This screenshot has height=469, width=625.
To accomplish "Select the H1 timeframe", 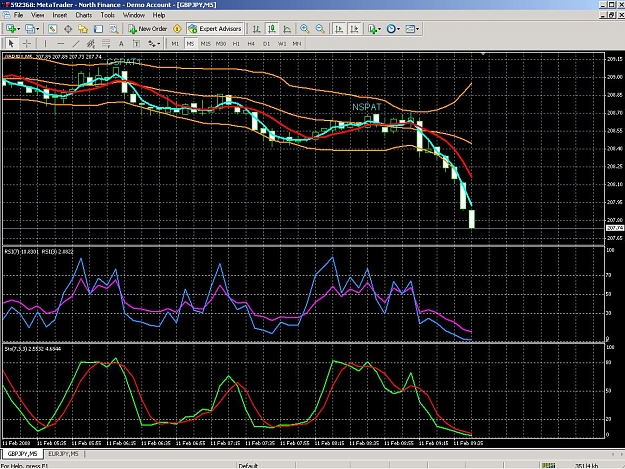I will [236, 43].
